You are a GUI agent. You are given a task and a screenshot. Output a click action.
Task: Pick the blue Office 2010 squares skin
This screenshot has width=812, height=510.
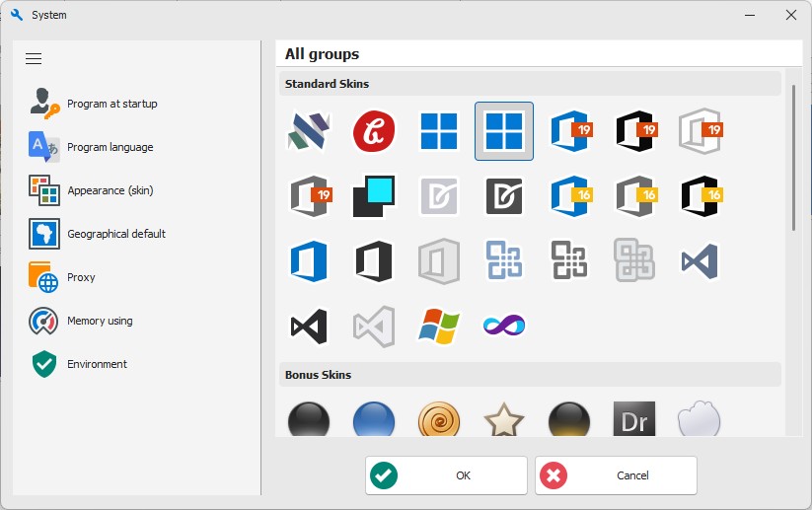[504, 259]
